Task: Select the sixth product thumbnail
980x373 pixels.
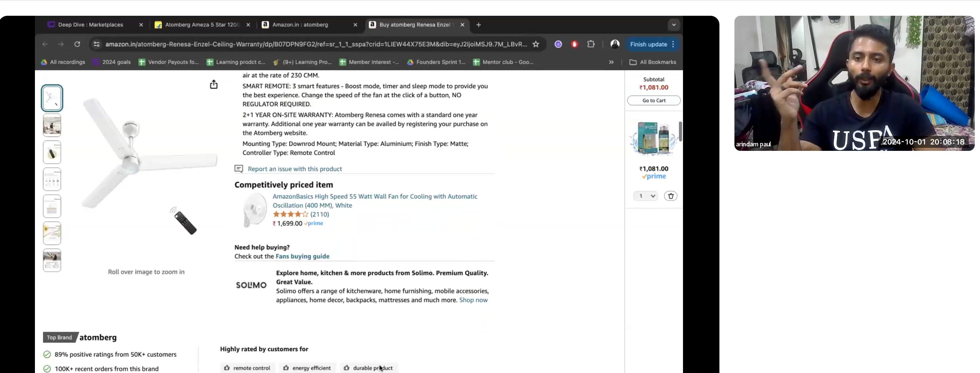Action: [x=52, y=233]
